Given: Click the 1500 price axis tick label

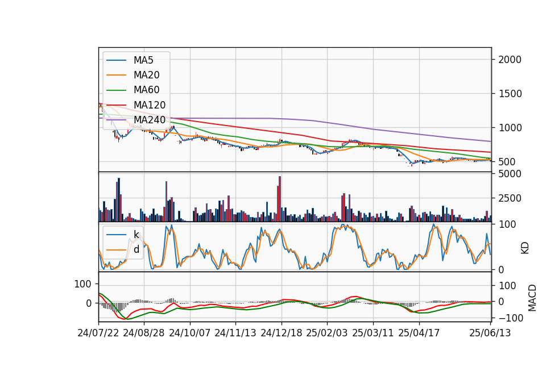Looking at the screenshot, I should click(x=510, y=94).
